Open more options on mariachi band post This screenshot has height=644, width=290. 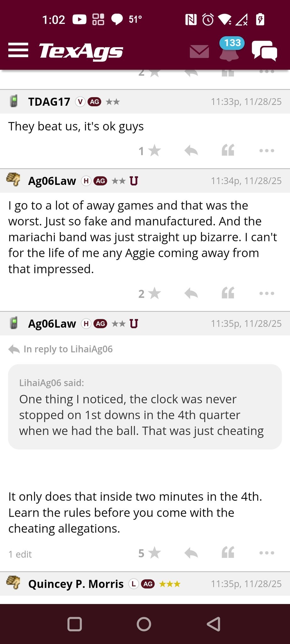coord(267,294)
